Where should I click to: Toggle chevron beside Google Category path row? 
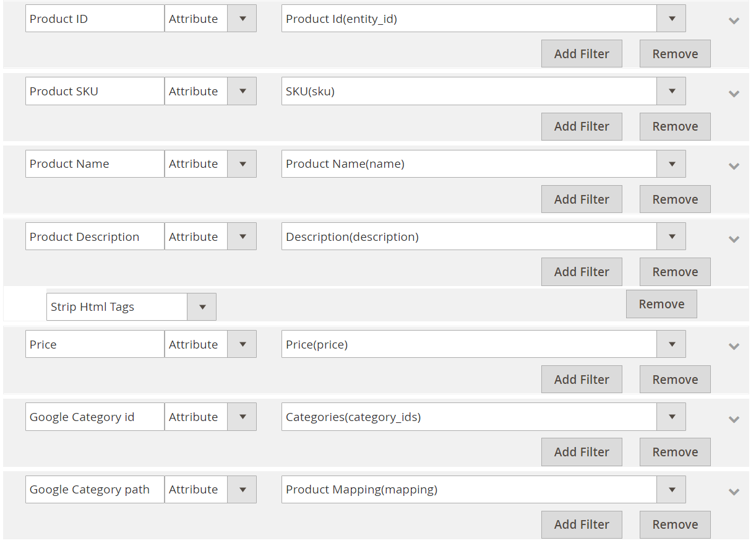pos(734,492)
